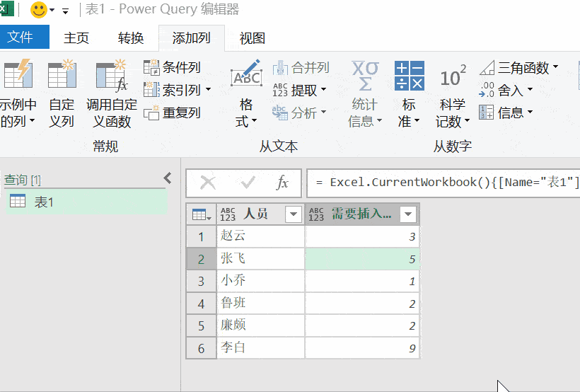
Task: Open the 标准 arithmetic operations icon
Action: click(409, 76)
